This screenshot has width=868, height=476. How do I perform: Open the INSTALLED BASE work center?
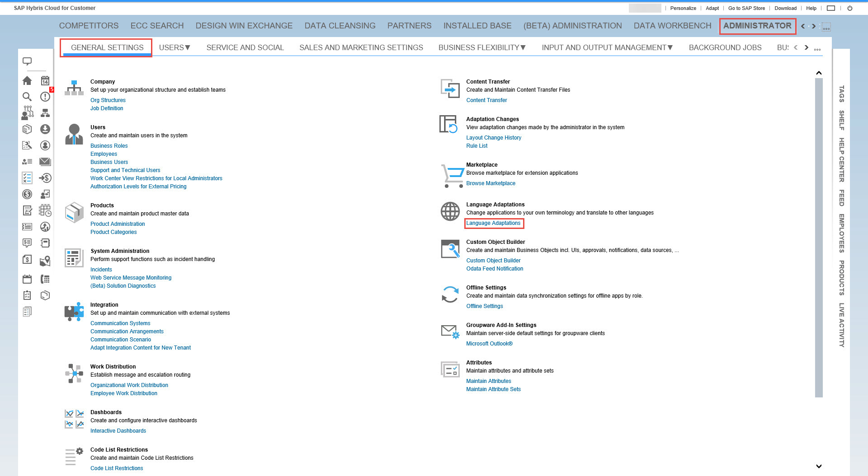click(x=477, y=26)
